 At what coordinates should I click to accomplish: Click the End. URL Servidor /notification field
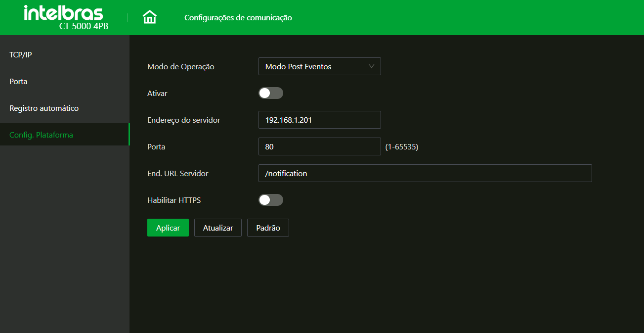coord(425,173)
